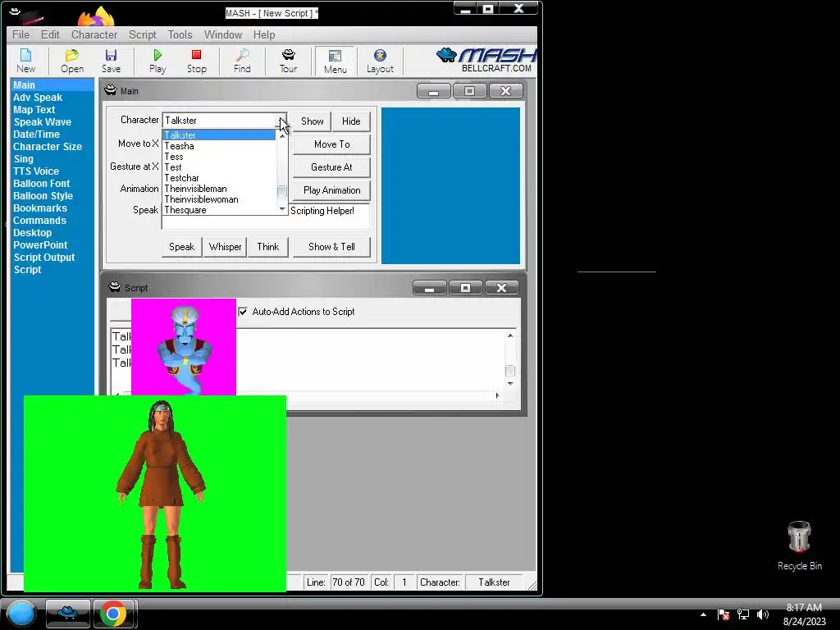The height and width of the screenshot is (630, 840).
Task: Click the blue preview panel in Main
Action: [x=450, y=186]
